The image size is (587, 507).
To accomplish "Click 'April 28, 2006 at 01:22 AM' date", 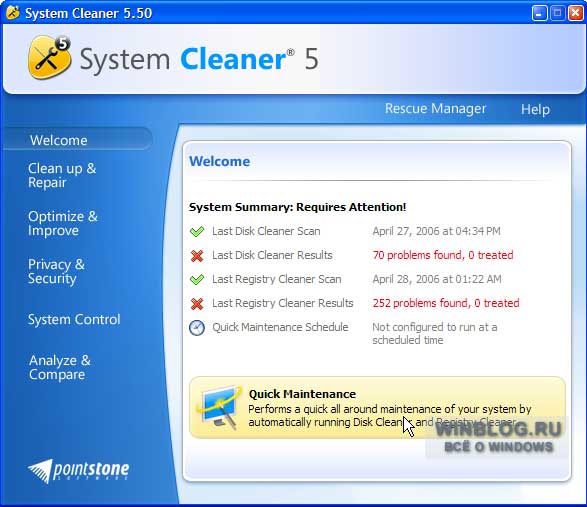I will point(437,279).
